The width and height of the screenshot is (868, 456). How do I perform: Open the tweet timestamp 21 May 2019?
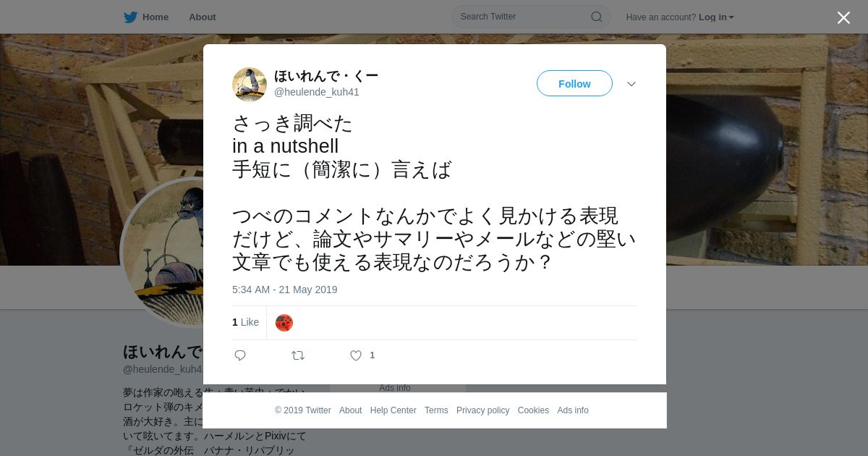coord(285,290)
